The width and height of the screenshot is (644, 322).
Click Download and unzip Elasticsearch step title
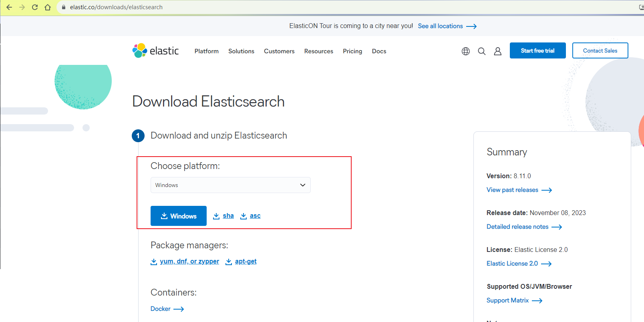click(219, 136)
